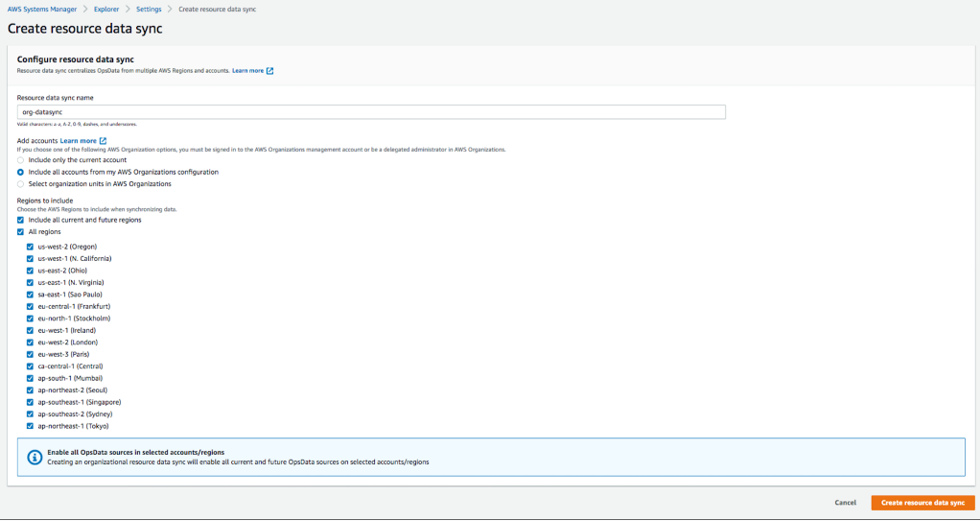
Task: Uncheck eu-west-3 (Paris) region
Action: (30, 354)
